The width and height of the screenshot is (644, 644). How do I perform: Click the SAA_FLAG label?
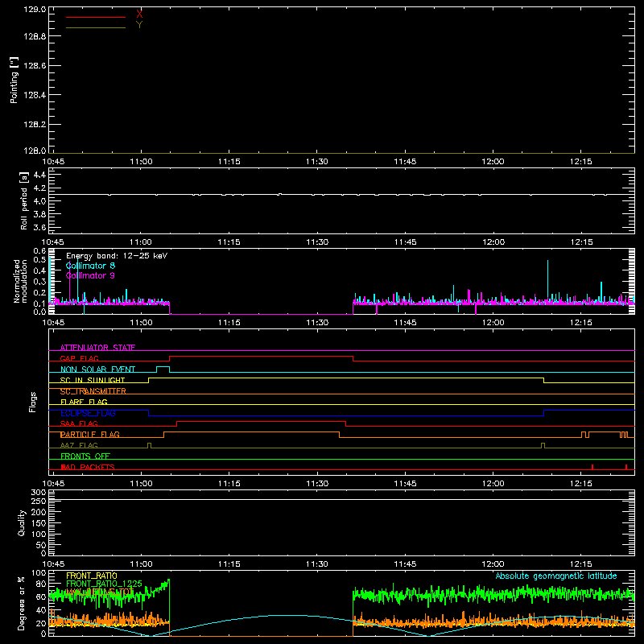click(x=79, y=423)
